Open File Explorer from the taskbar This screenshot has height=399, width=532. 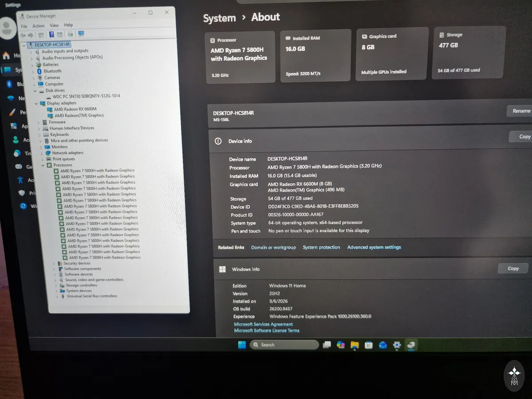tap(354, 345)
